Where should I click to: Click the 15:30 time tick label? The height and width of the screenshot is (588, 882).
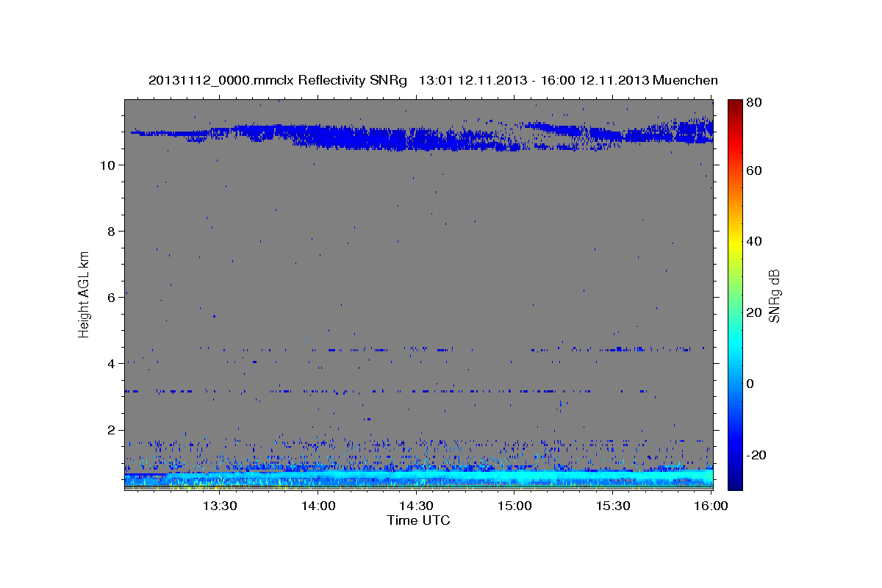(613, 506)
